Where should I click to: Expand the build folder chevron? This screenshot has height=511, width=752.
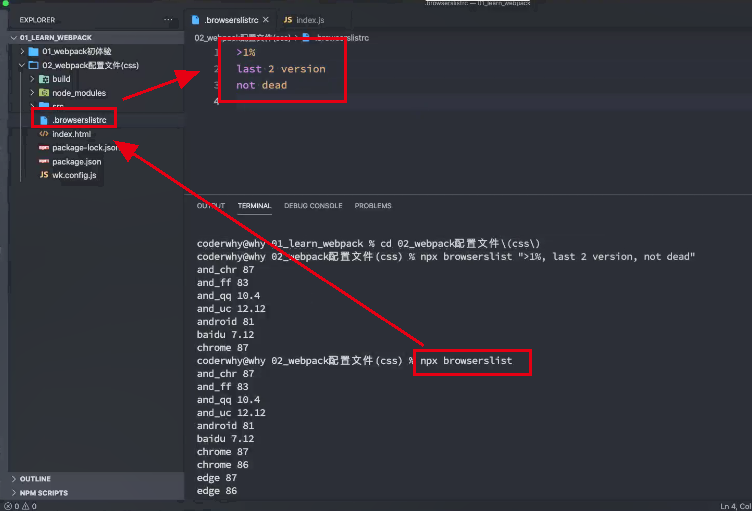(32, 79)
